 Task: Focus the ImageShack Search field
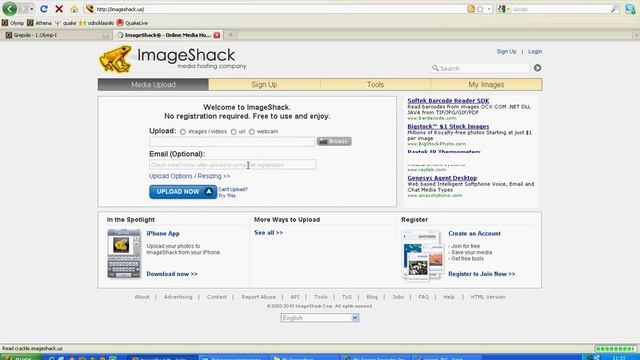pyautogui.click(x=480, y=68)
